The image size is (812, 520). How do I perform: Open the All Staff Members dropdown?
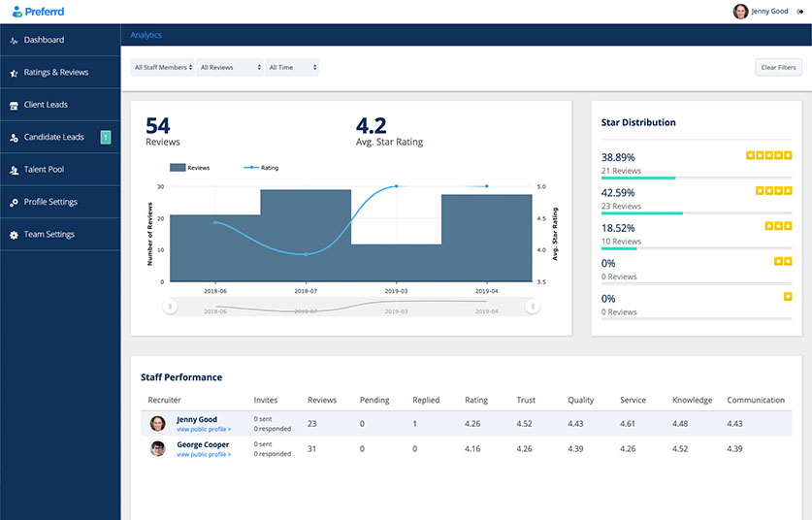(163, 67)
